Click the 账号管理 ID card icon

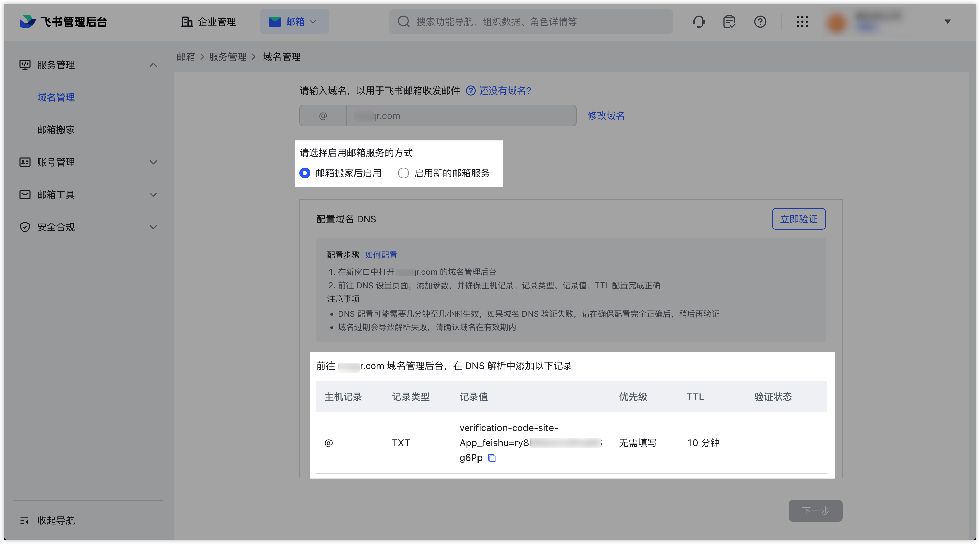click(x=25, y=163)
